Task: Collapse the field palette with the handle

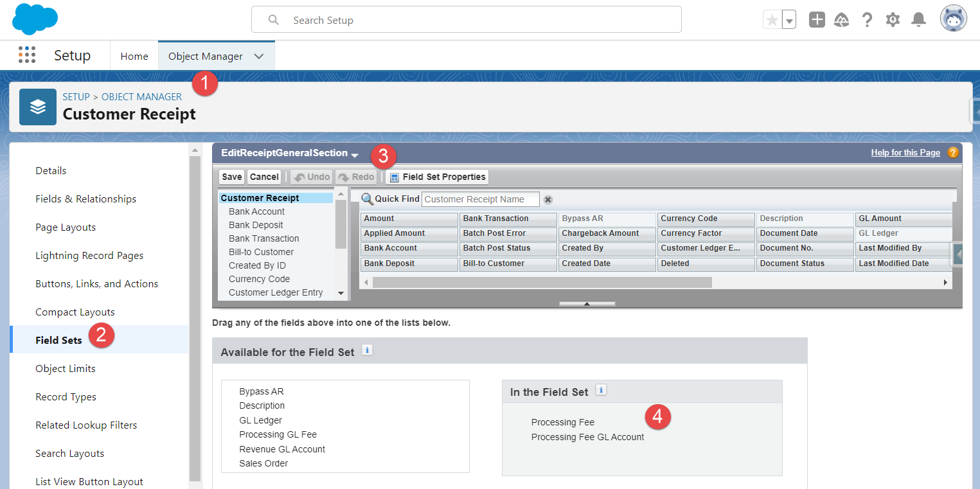Action: pos(587,303)
